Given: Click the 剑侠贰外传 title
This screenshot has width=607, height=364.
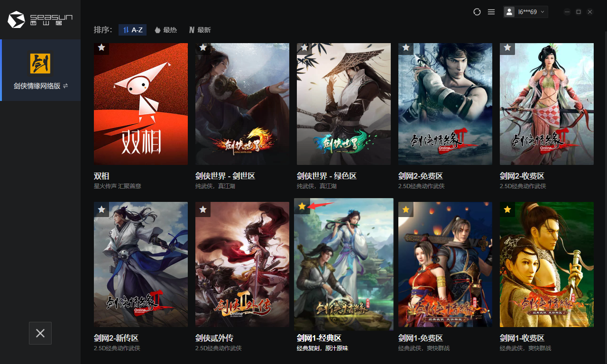Looking at the screenshot, I should (214, 338).
